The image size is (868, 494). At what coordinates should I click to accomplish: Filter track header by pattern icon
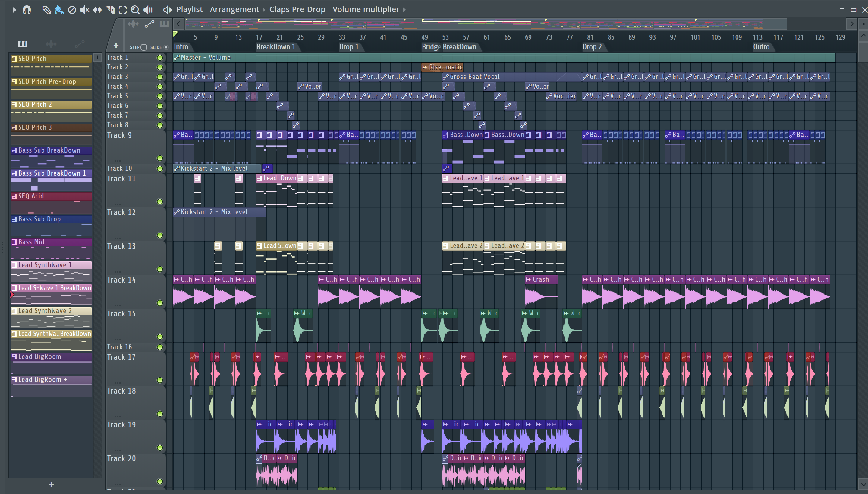coord(164,24)
